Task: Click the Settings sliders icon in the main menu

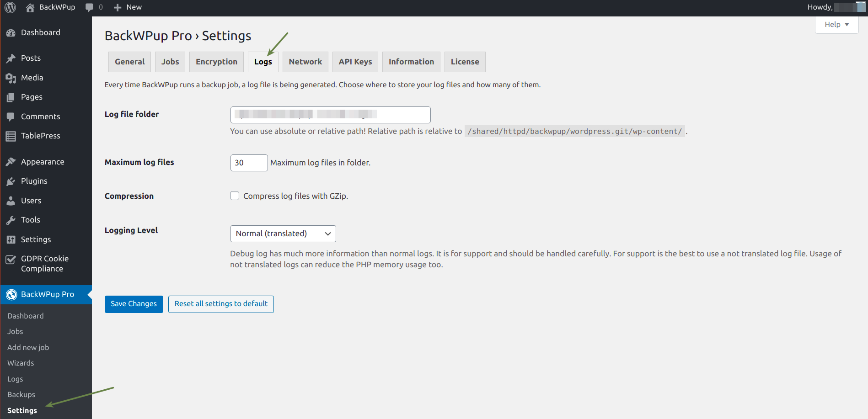Action: 11,240
